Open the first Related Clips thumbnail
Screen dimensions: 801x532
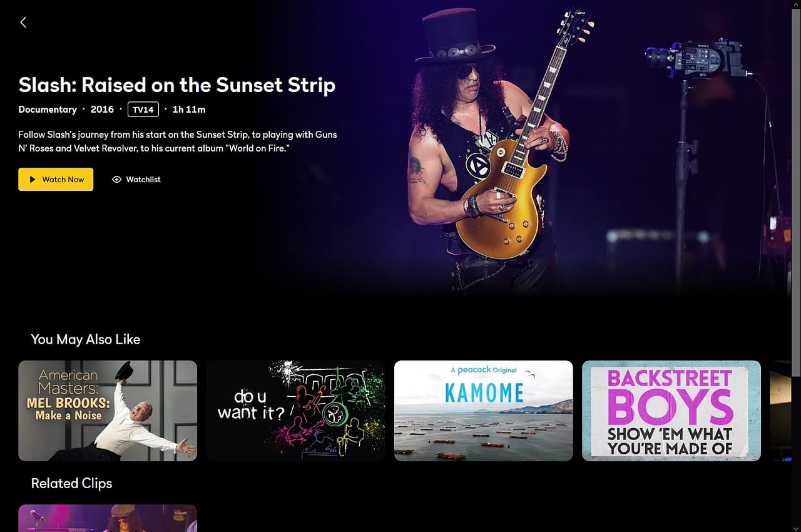point(108,518)
